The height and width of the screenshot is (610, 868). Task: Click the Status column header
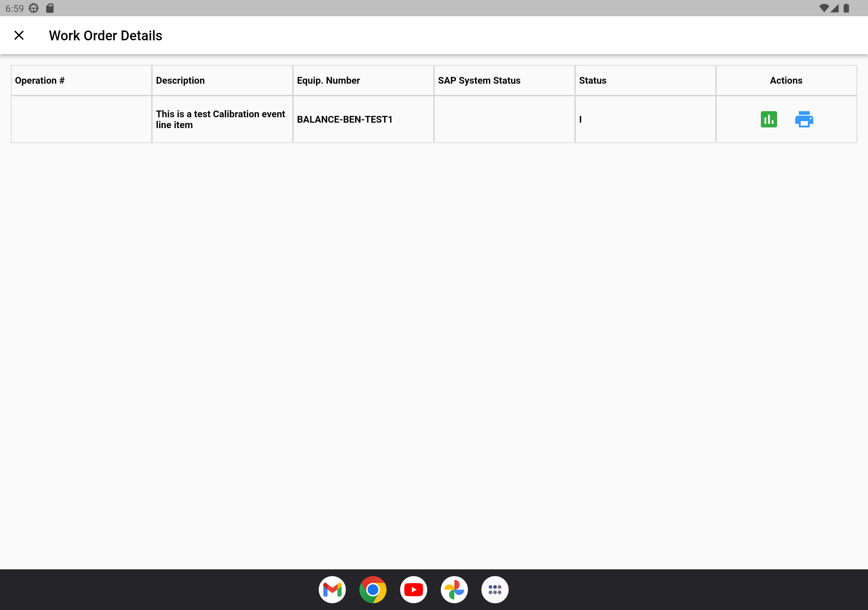592,81
